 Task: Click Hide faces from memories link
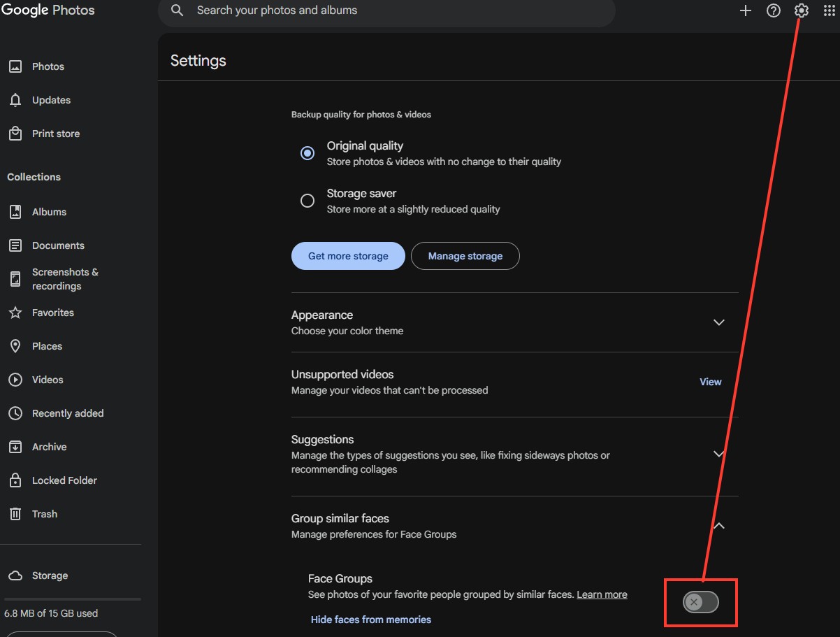coord(371,620)
